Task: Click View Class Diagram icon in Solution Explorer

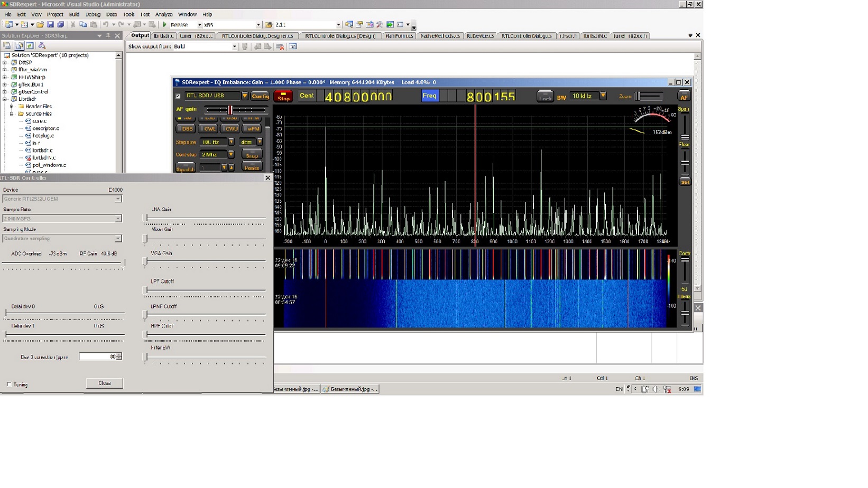Action: pyautogui.click(x=42, y=46)
